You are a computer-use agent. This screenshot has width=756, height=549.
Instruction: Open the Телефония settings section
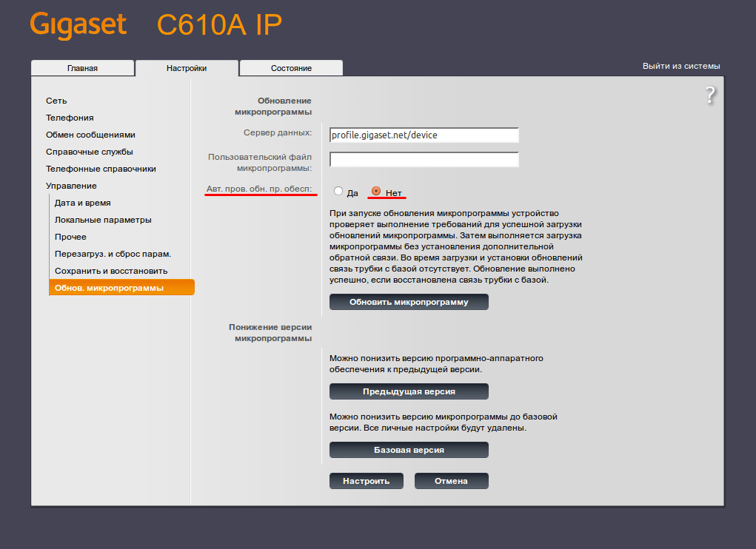click(x=70, y=118)
